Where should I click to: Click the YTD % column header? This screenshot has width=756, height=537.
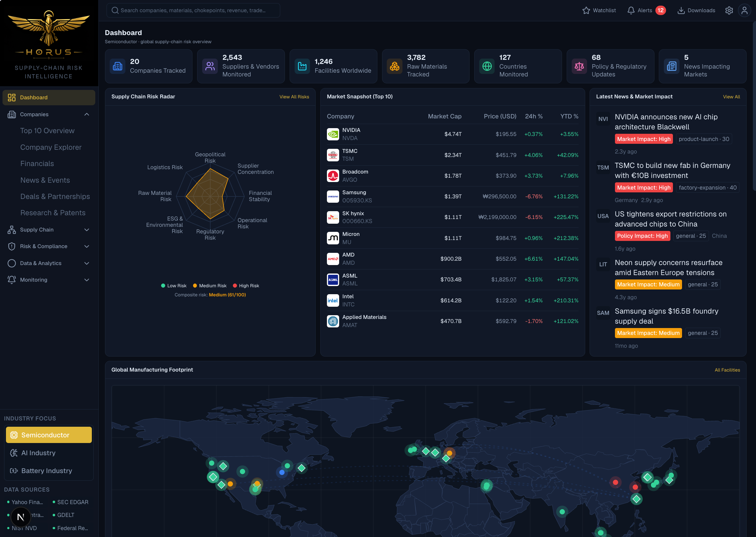(x=569, y=117)
